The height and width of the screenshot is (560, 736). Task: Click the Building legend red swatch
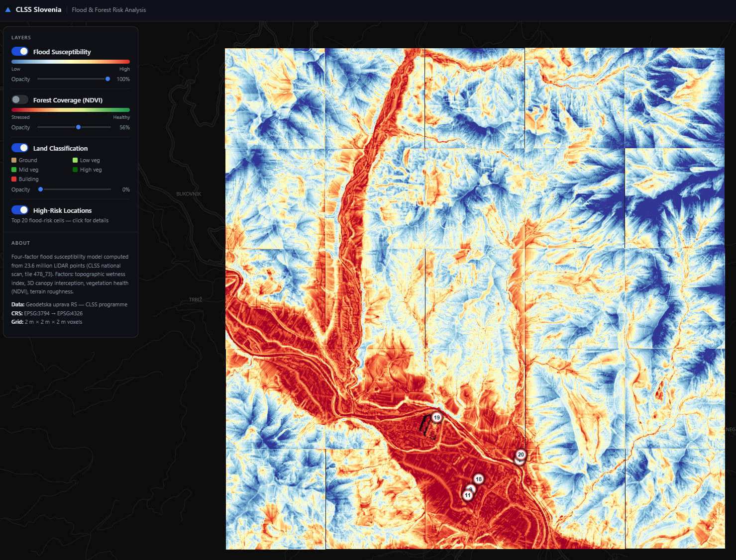14,179
